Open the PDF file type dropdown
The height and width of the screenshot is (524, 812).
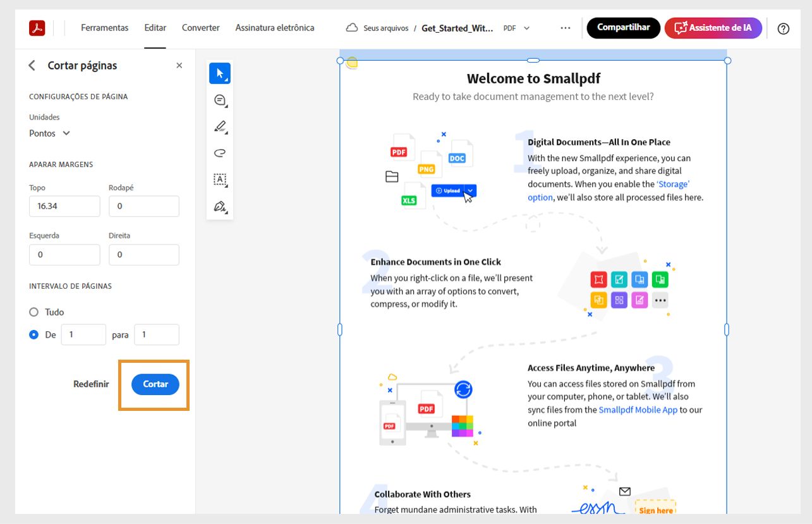pyautogui.click(x=517, y=28)
